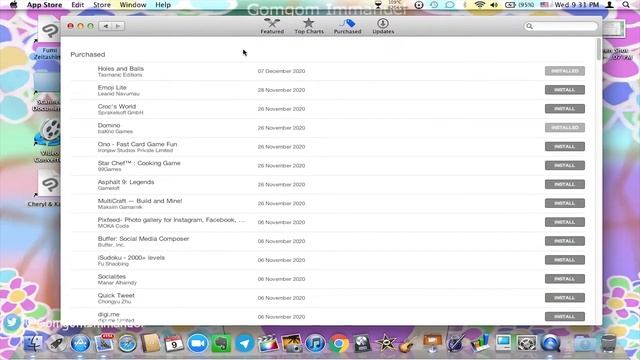
Task: Launch Final Cut Pro from the Dock
Action: click(268, 343)
